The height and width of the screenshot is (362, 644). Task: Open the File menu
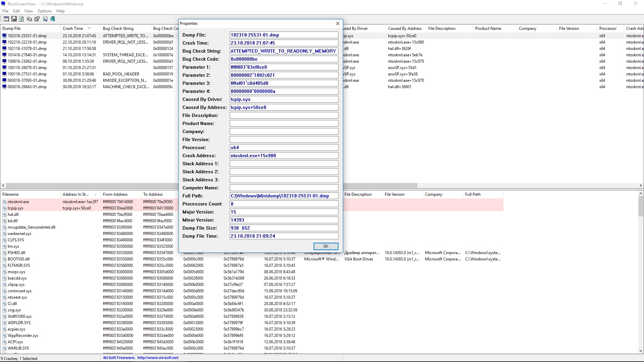(5, 11)
